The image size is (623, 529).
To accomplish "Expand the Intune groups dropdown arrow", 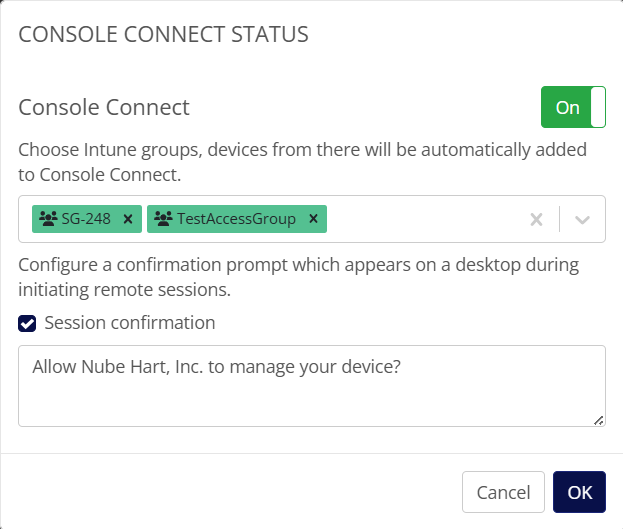I will point(583,220).
